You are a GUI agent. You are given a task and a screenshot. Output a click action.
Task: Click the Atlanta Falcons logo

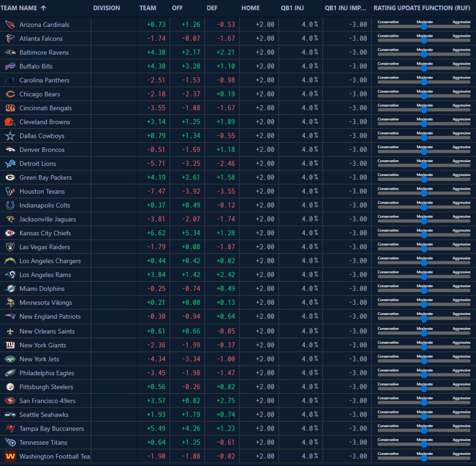pos(10,39)
